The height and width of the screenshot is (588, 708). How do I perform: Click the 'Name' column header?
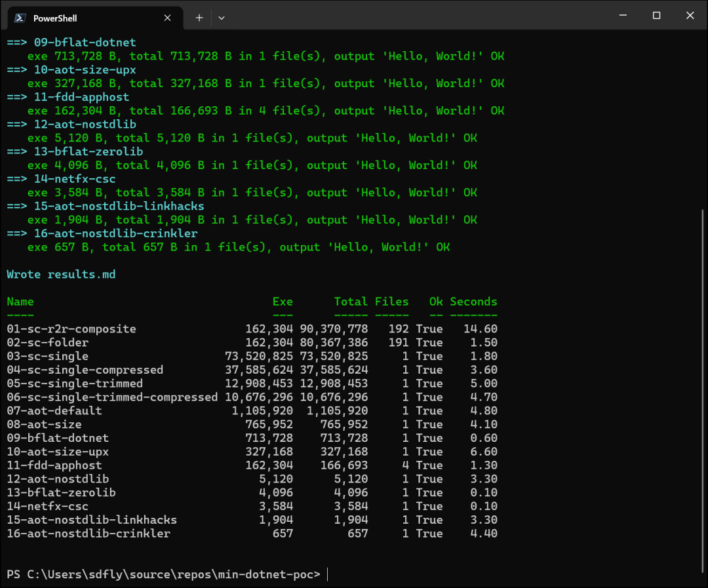20,302
